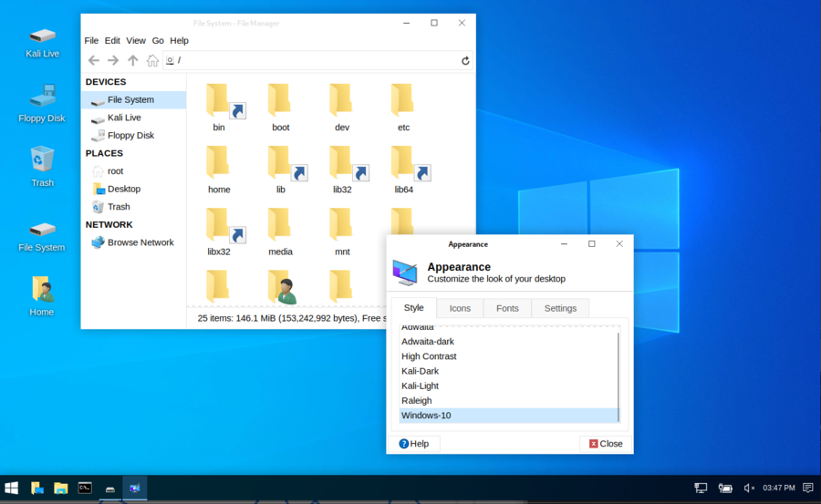Open the Go menu
The image size is (821, 504).
point(158,40)
